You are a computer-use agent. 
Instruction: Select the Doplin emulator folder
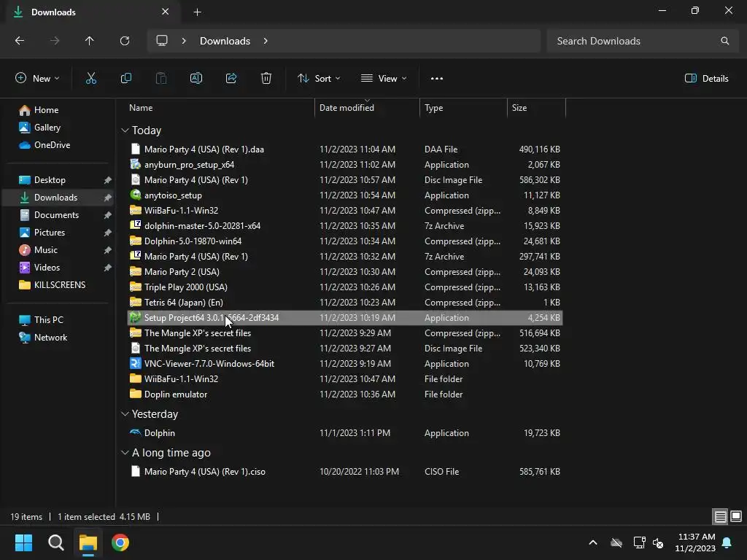[x=345, y=394]
